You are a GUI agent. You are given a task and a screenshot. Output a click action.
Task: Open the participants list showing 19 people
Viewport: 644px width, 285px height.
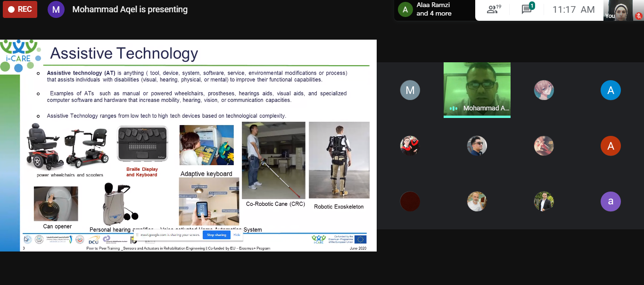[493, 9]
